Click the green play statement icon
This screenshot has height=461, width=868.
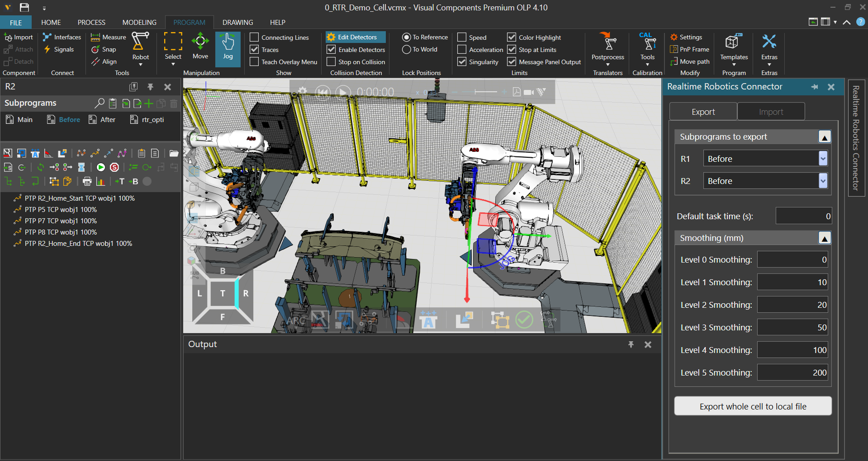101,167
